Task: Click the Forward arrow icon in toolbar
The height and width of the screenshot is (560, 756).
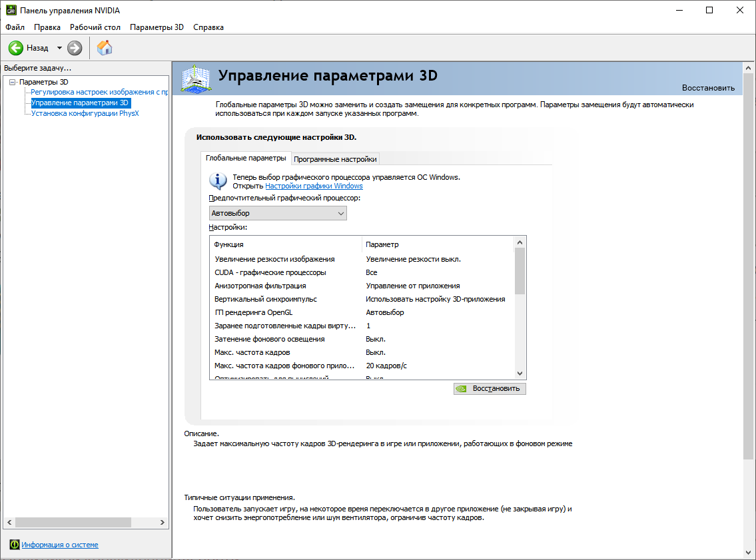Action: [x=75, y=48]
